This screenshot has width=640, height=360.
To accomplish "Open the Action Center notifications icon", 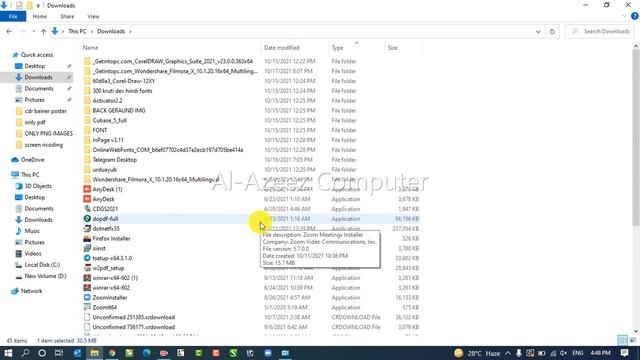I will coord(624,353).
